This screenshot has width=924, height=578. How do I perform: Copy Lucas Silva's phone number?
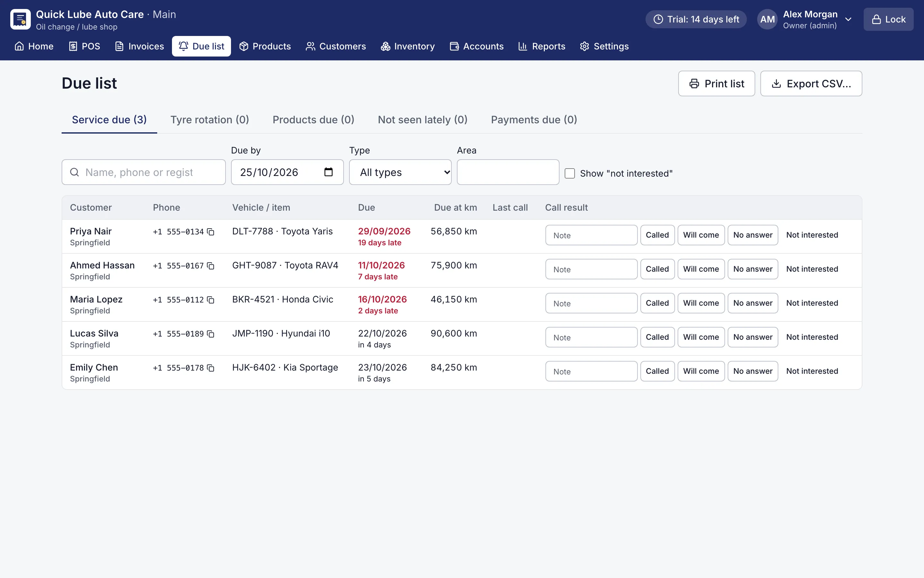[x=210, y=334]
